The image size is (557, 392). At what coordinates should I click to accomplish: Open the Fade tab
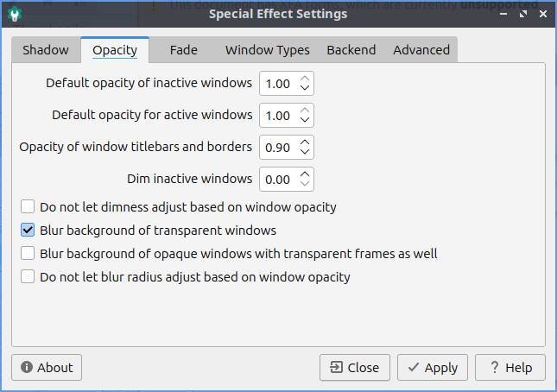tap(183, 50)
